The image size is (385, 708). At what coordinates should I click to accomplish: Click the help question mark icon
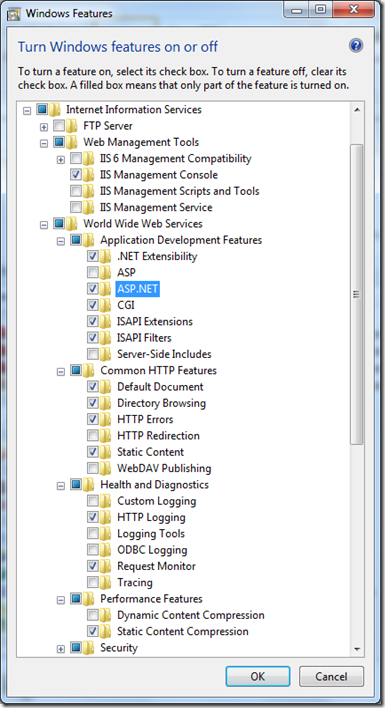pyautogui.click(x=356, y=46)
